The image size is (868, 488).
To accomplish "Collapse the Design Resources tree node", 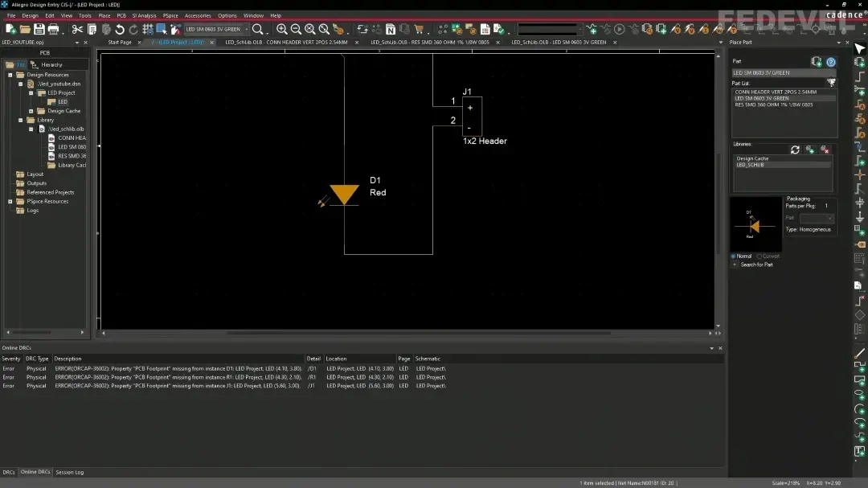I will [10, 75].
